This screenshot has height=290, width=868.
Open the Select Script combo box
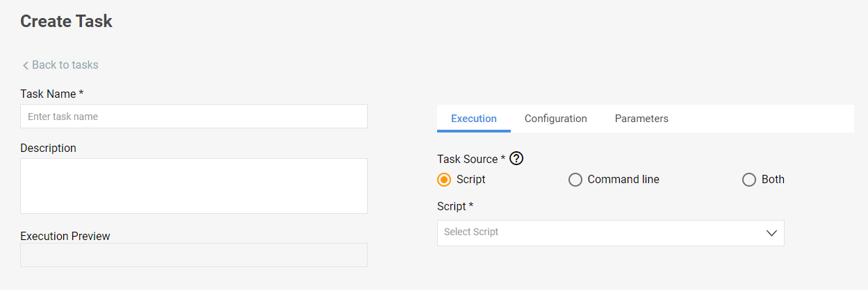pyautogui.click(x=610, y=232)
